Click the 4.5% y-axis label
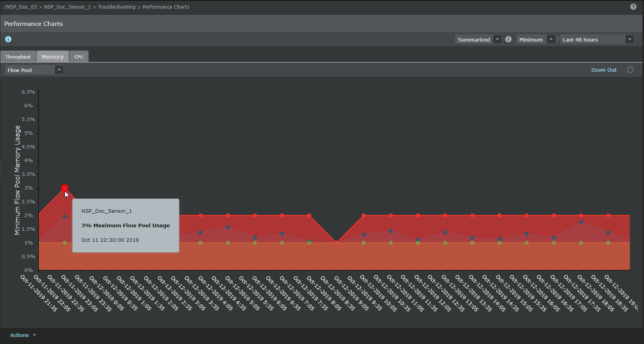 (28, 147)
